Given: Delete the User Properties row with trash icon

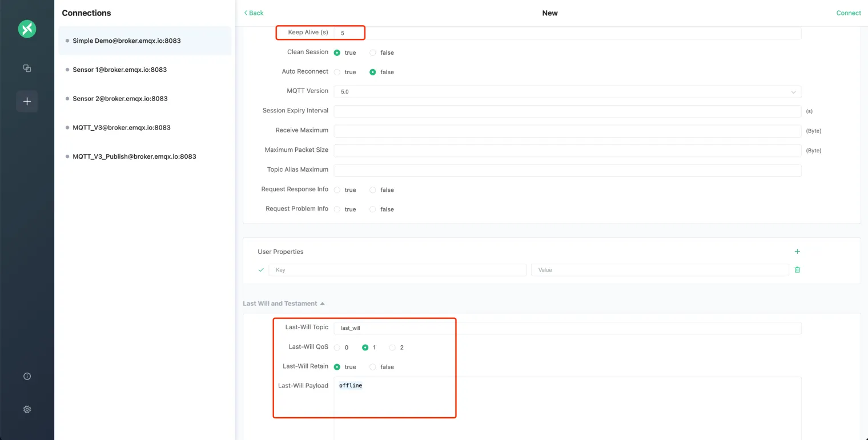Looking at the screenshot, I should (797, 269).
